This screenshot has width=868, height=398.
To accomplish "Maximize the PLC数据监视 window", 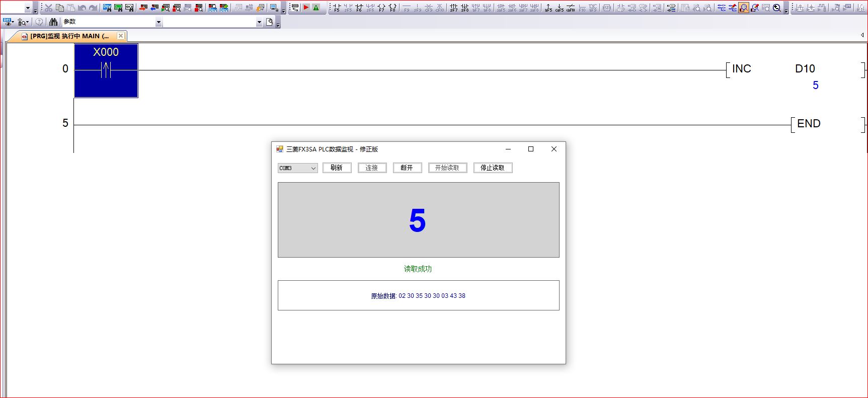I will point(530,149).
